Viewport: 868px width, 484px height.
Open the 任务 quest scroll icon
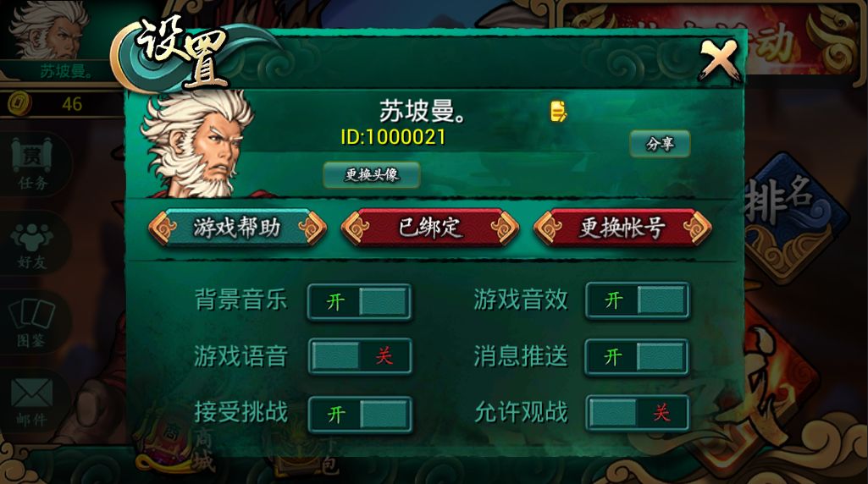32,165
